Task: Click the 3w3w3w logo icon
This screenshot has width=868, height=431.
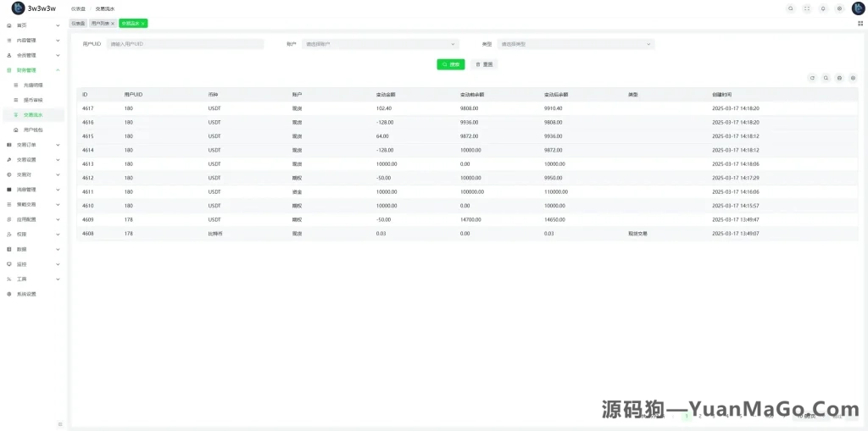Action: (x=19, y=8)
